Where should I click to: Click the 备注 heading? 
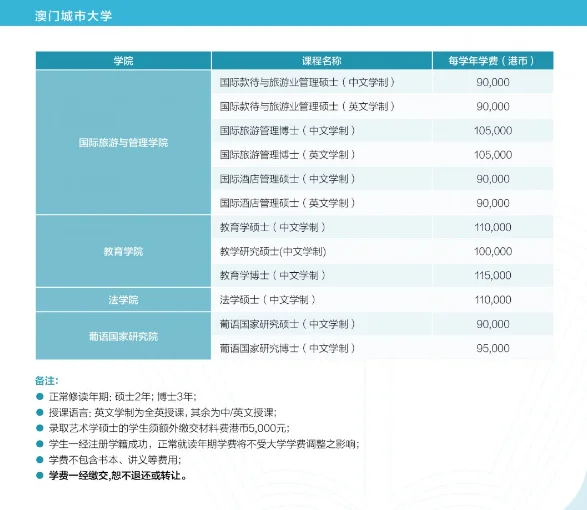coord(46,381)
